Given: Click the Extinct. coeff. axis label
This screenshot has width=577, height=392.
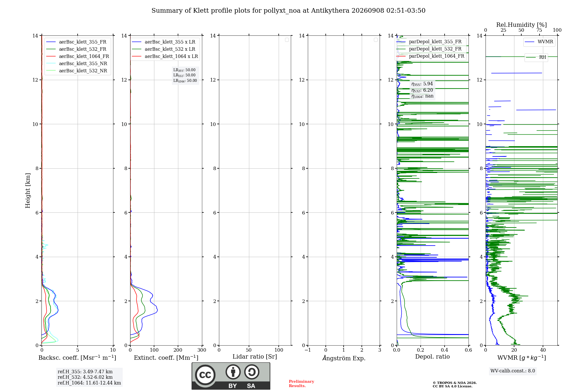Looking at the screenshot, I should pyautogui.click(x=166, y=358).
